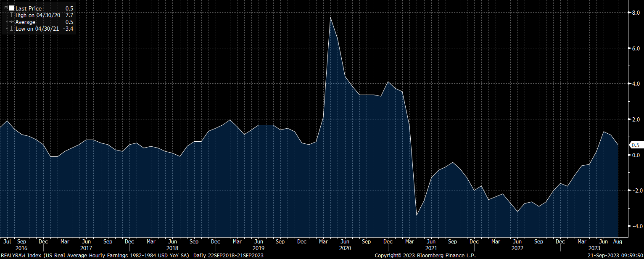Click the 4.0 y-axis label
Screen dimensions: 644x259
[635, 84]
